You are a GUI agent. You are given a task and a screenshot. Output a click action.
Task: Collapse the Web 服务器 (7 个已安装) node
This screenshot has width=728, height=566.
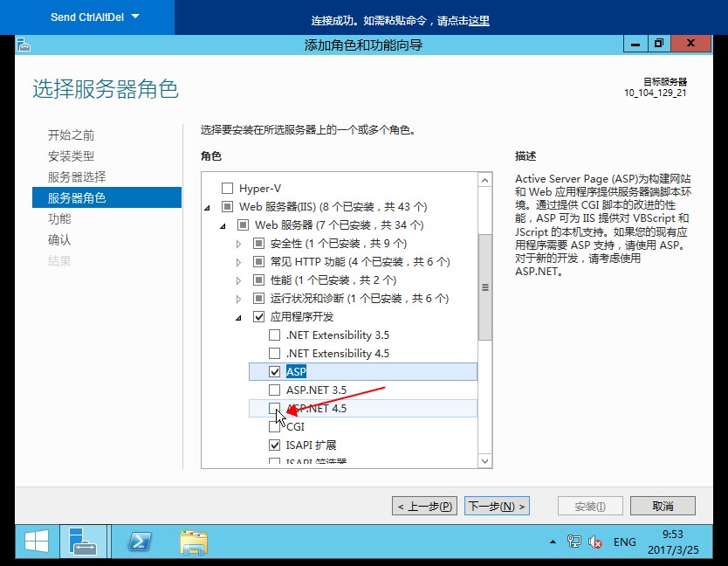point(223,226)
